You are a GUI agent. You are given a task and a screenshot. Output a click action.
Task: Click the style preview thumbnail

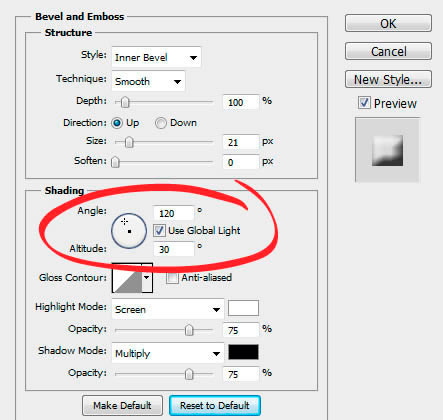(387, 150)
